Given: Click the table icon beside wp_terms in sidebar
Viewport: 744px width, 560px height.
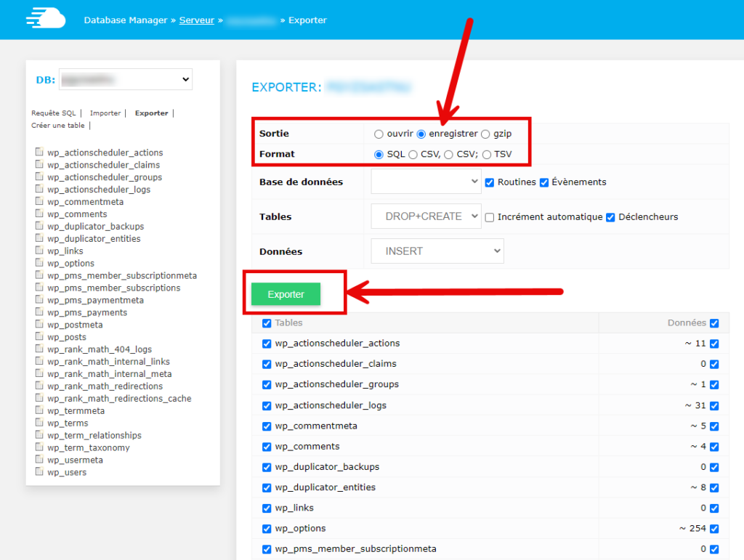Looking at the screenshot, I should tap(39, 423).
